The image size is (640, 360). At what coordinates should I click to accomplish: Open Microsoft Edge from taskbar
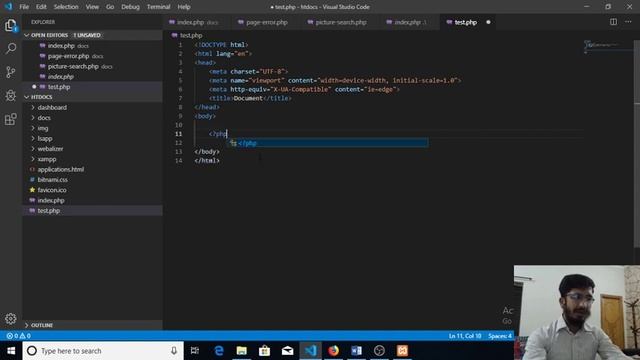pyautogui.click(x=219, y=351)
